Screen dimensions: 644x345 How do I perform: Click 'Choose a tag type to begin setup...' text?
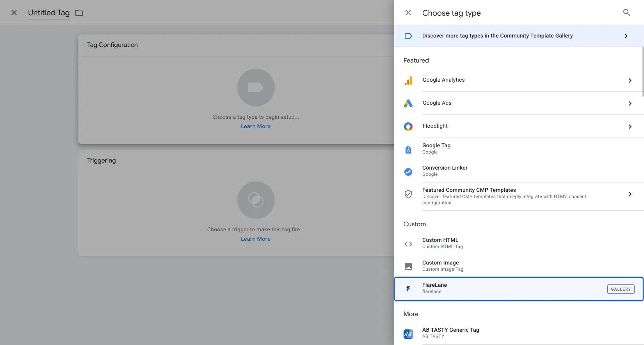coord(256,117)
